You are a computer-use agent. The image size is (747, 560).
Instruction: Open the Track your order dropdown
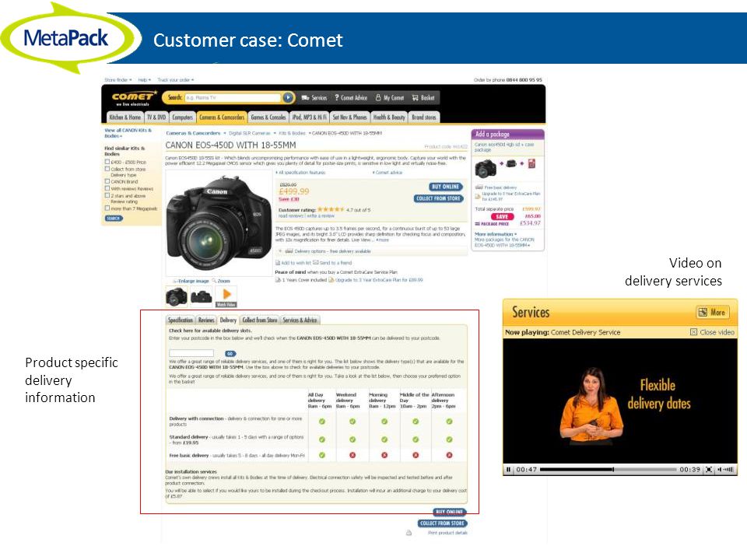[x=176, y=80]
